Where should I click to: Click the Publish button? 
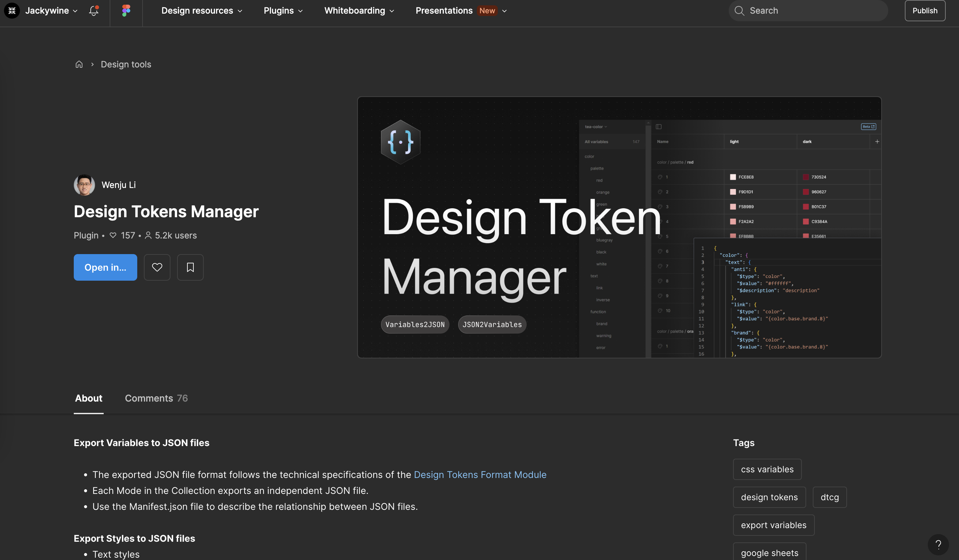925,11
